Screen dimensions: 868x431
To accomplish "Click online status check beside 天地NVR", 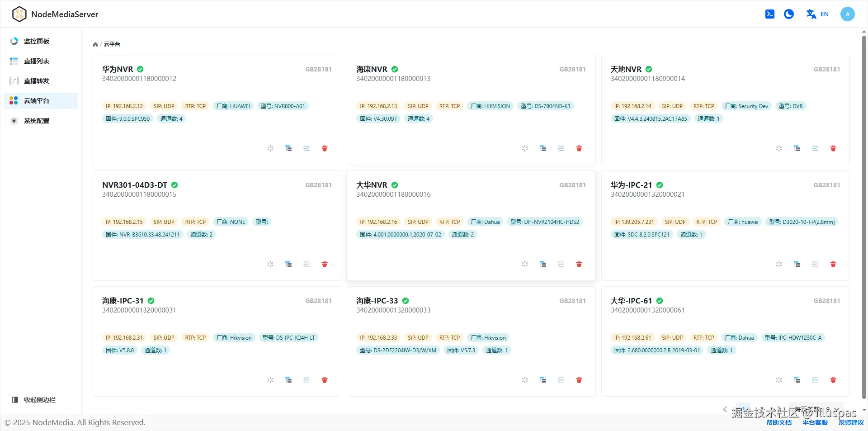I will (x=649, y=69).
